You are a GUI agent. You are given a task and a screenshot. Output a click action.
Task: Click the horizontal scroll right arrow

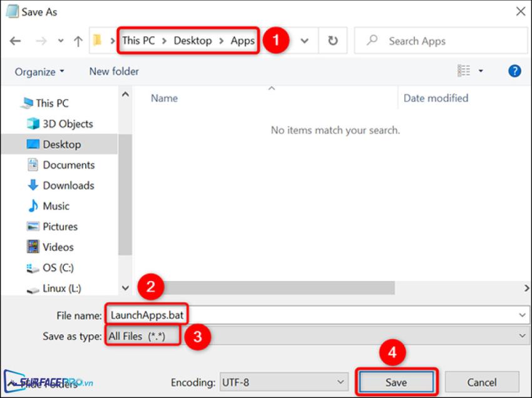click(526, 288)
